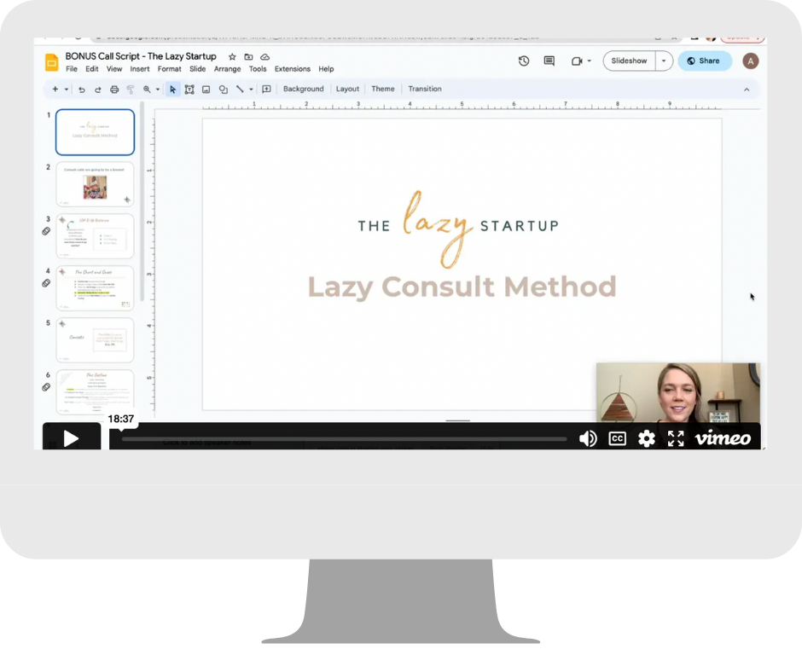The width and height of the screenshot is (802, 672).
Task: Open the View menu
Action: [114, 69]
